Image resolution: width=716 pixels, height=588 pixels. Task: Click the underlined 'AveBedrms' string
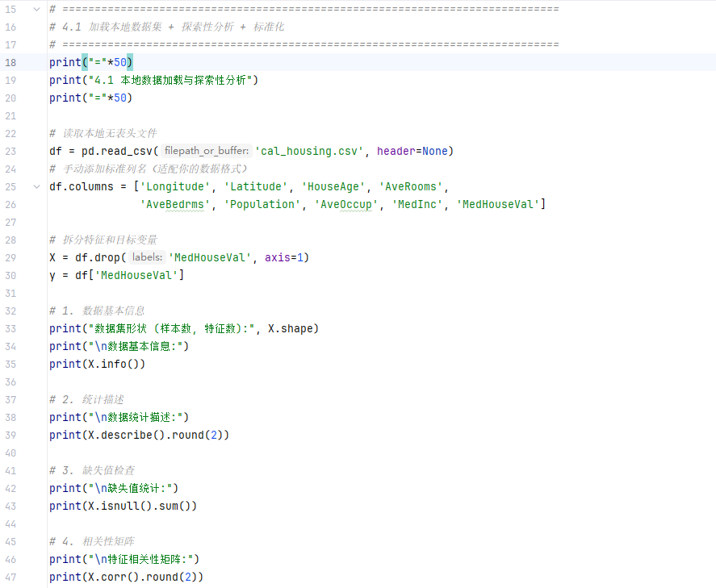pos(175,204)
